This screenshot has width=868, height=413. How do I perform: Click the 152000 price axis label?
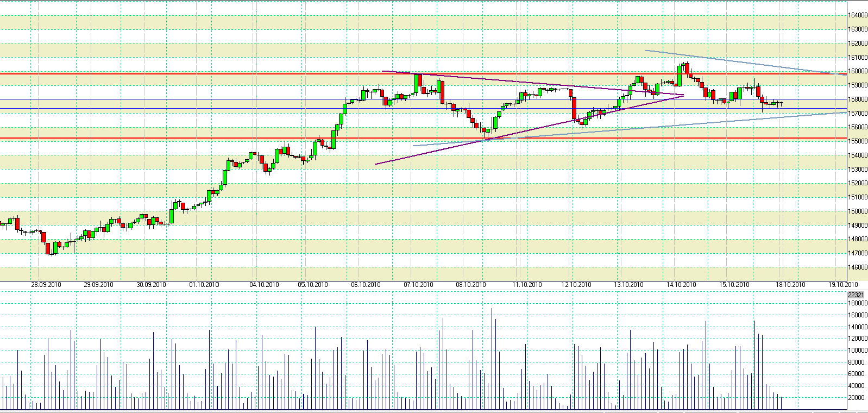coord(858,184)
